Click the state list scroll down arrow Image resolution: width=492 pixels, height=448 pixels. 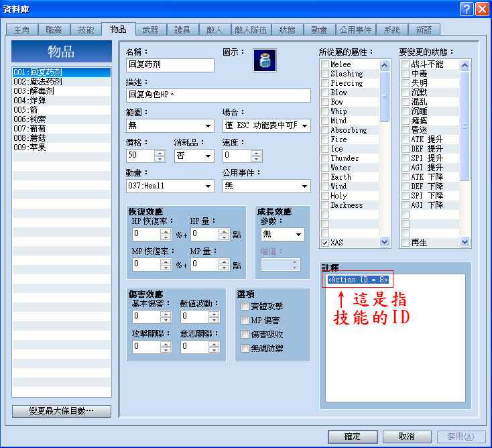465,242
